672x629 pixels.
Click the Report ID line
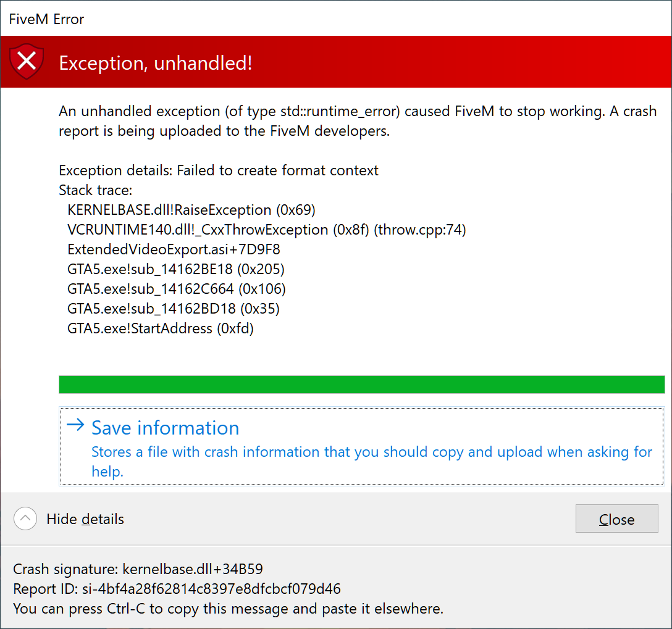[177, 588]
